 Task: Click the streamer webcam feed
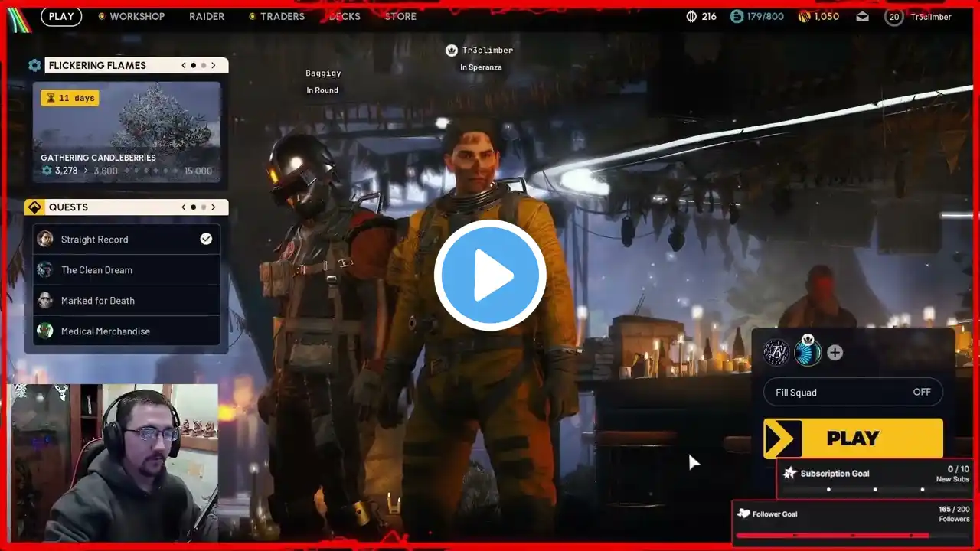tap(113, 463)
